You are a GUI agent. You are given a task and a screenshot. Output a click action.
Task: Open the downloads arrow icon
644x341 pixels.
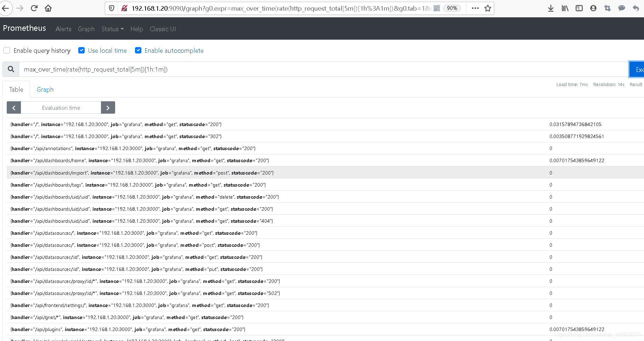click(551, 8)
